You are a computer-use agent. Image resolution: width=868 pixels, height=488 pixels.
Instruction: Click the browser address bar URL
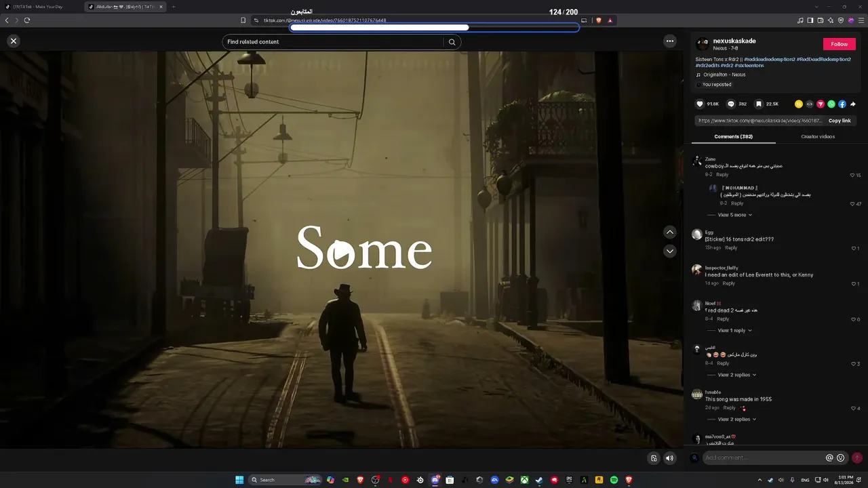point(325,20)
